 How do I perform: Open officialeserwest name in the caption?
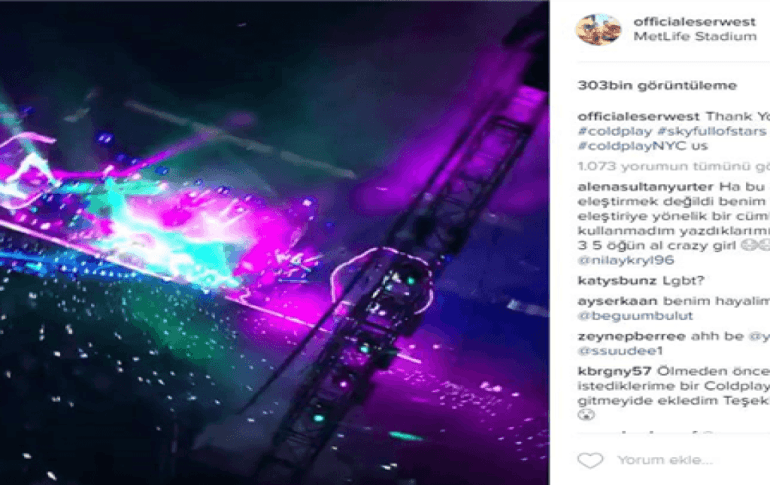638,117
